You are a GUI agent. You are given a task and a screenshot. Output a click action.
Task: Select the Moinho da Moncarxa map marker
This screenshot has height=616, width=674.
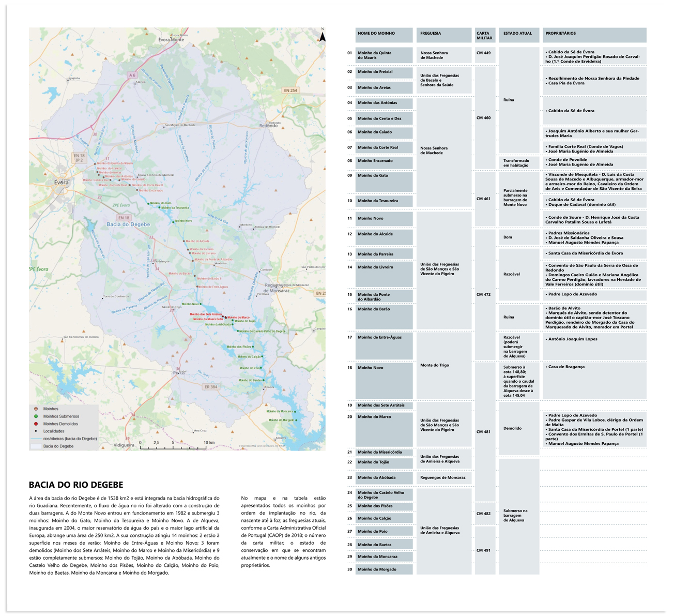(x=296, y=412)
